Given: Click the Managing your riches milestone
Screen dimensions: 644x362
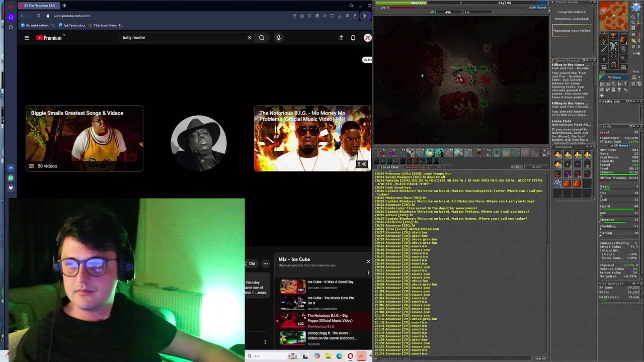Looking at the screenshot, I should coord(572,31).
